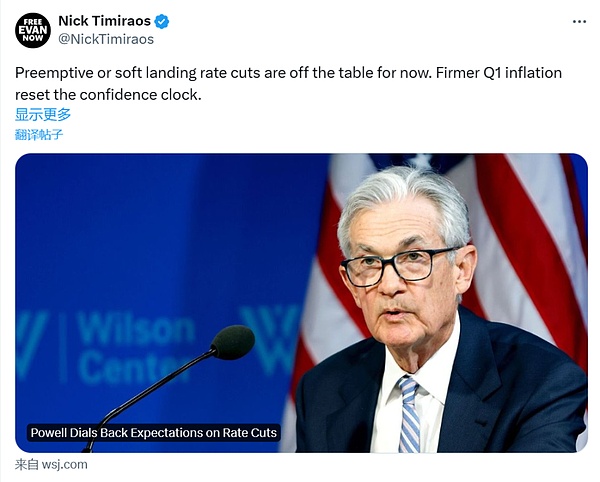Open the FREE EVAN NOW profile avatar
This screenshot has width=600, height=482.
[32, 30]
